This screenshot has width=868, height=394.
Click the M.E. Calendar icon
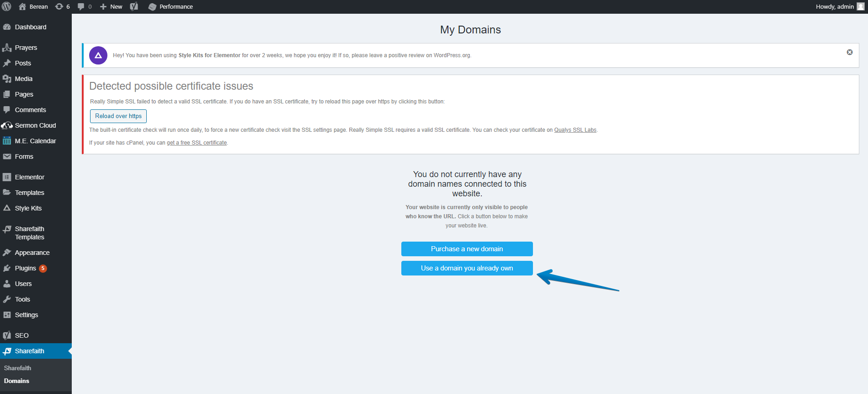7,141
